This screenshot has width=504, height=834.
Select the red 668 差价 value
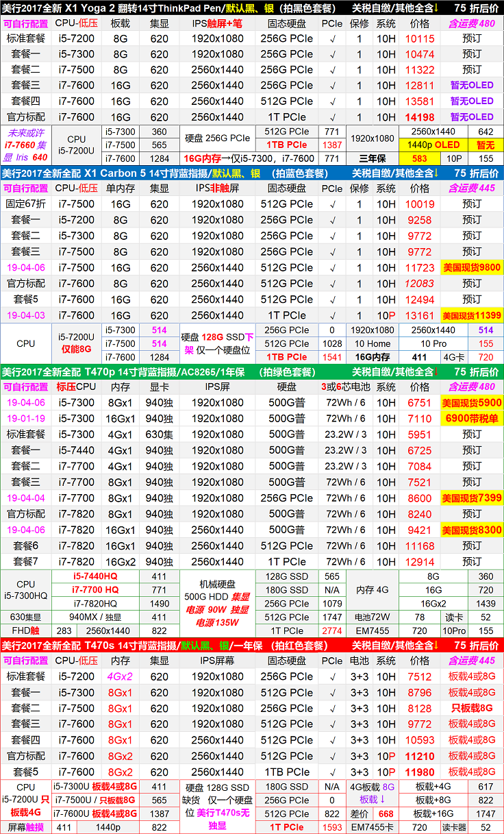point(386,814)
